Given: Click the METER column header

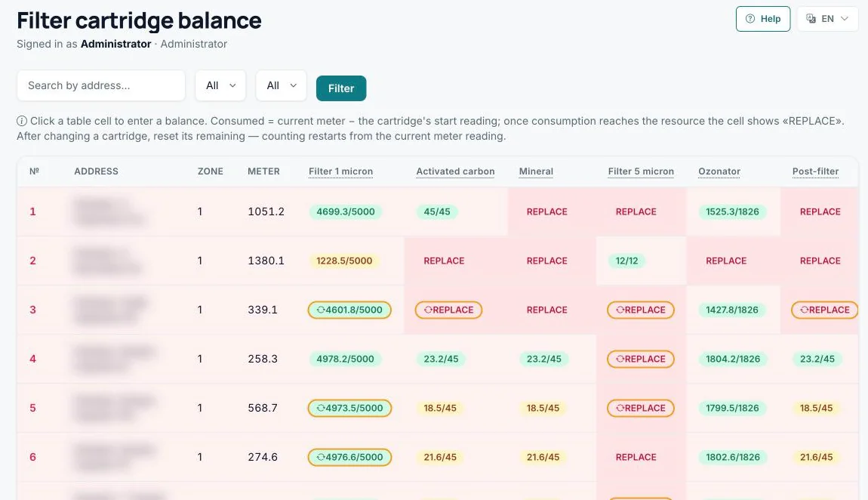Looking at the screenshot, I should [x=263, y=171].
